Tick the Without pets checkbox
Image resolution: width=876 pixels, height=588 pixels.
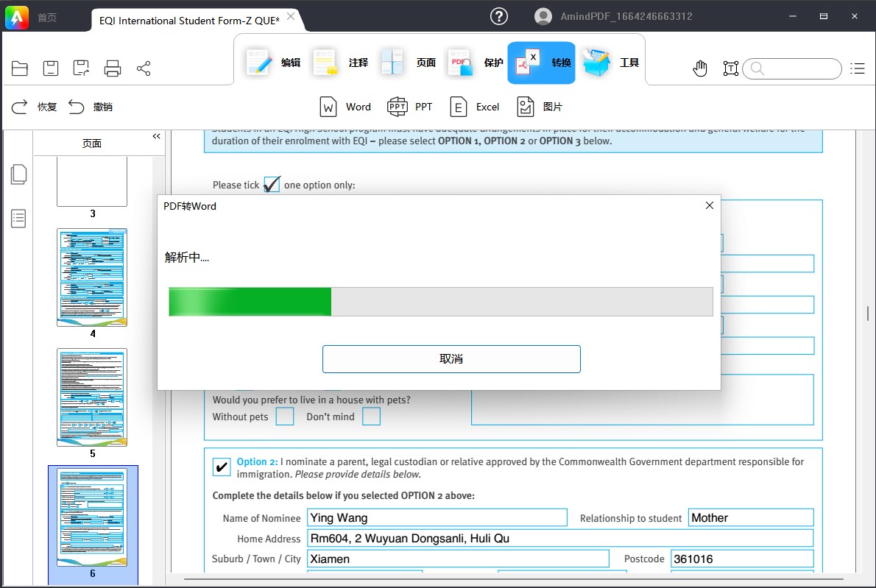pos(285,417)
